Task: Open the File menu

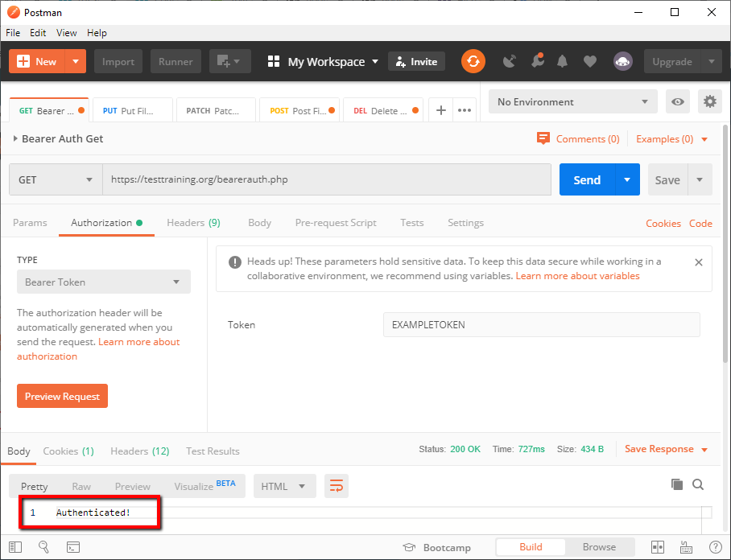Action: [13, 33]
